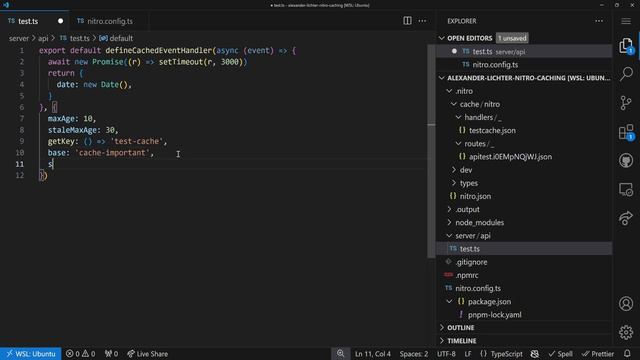
Task: Open Explorer Views and More Actions ellipsis
Action: click(x=599, y=21)
